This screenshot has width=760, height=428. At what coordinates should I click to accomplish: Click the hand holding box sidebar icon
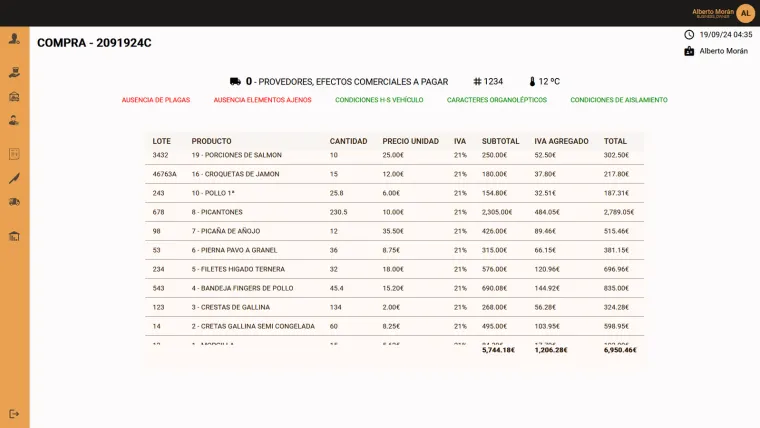[14, 73]
